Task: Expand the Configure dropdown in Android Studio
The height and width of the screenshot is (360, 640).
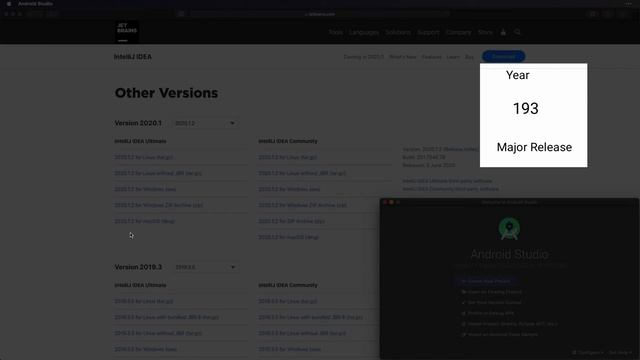Action: [587, 352]
